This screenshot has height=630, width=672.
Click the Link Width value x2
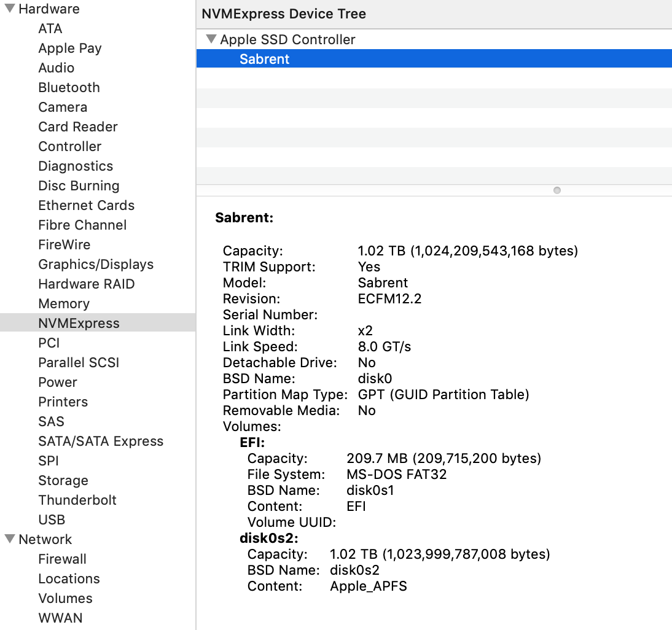click(x=365, y=330)
